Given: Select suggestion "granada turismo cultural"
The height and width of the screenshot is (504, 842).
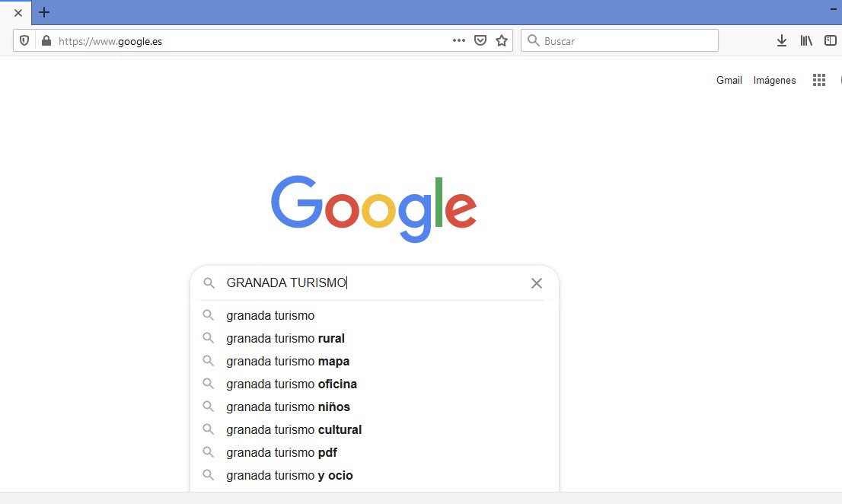Looking at the screenshot, I should point(294,429).
